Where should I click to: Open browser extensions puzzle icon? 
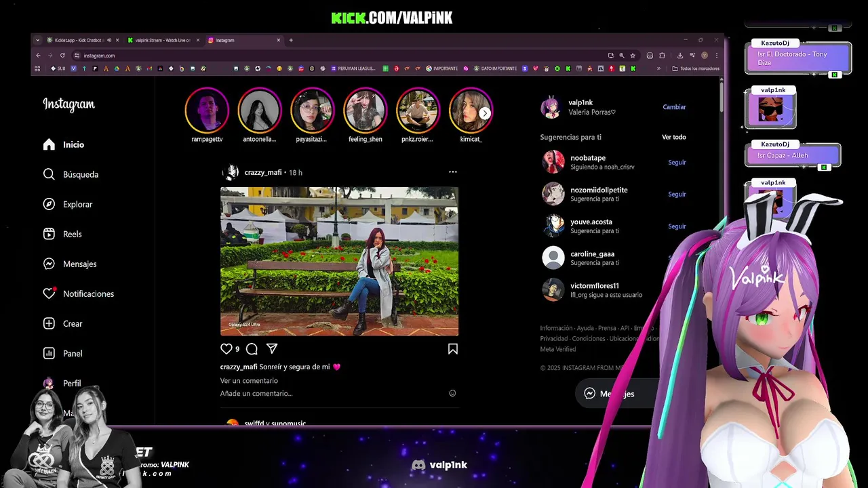[x=662, y=56]
